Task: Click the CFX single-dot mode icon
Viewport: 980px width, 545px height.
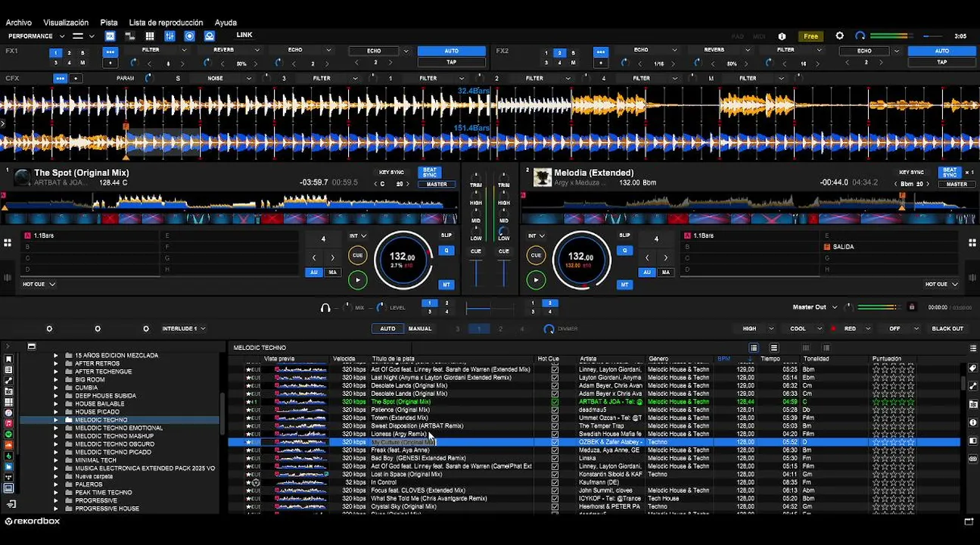Action: click(76, 78)
